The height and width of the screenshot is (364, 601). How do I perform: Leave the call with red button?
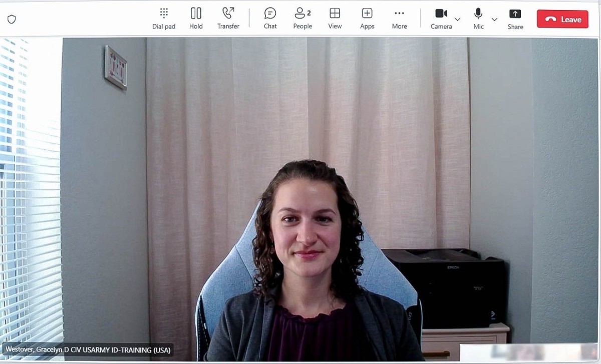562,19
